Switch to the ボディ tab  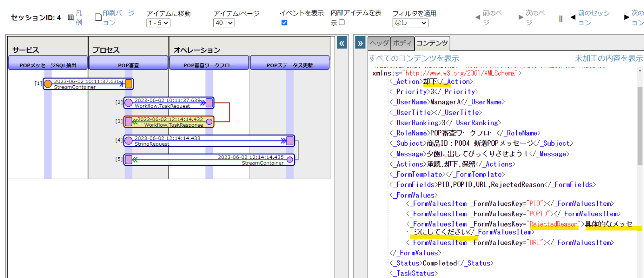(x=402, y=43)
